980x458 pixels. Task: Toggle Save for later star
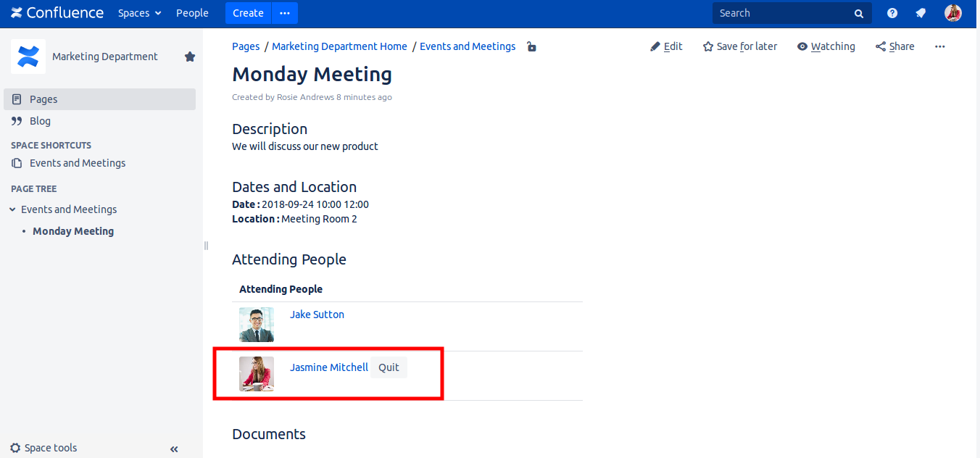click(739, 46)
